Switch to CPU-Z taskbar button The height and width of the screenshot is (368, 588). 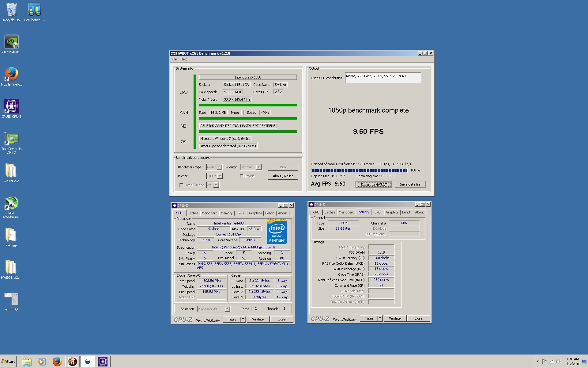103,362
